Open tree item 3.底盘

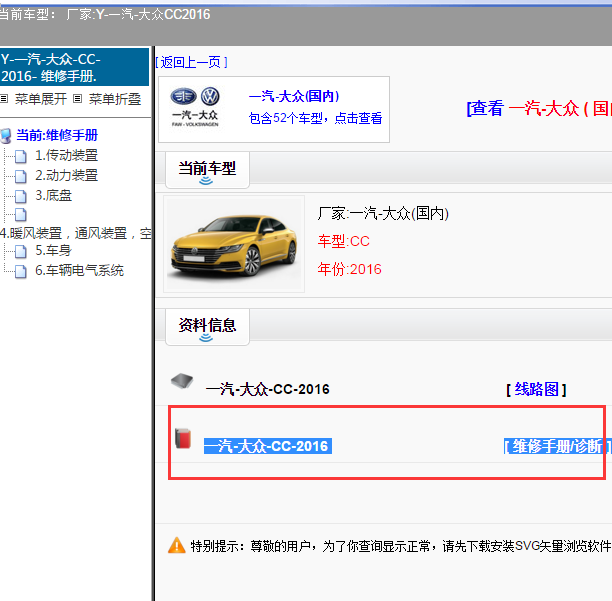[53, 195]
